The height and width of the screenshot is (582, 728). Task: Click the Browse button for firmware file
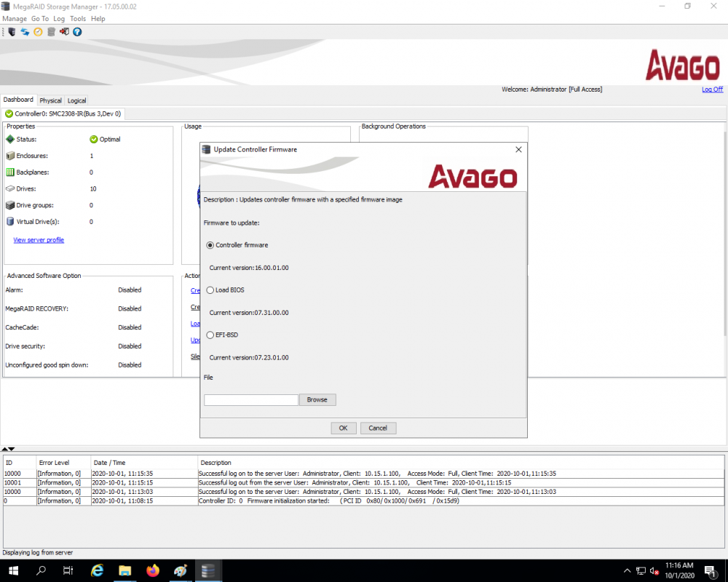pos(317,399)
